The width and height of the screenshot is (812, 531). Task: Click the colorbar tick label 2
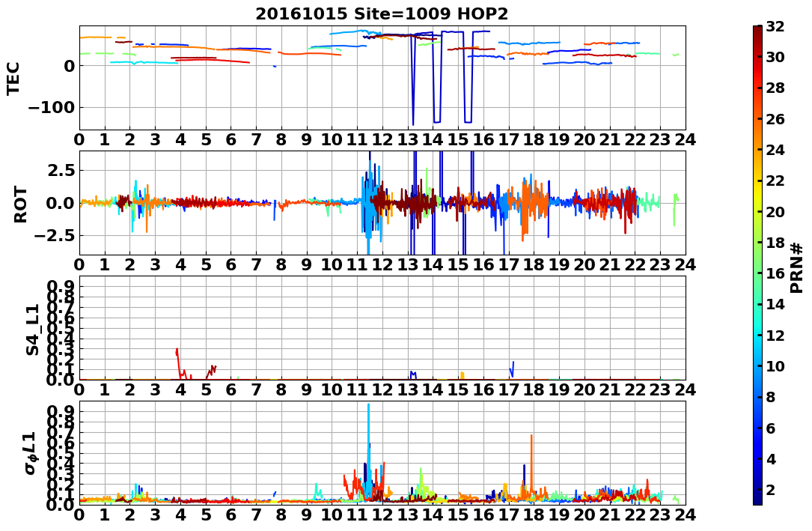(x=770, y=490)
